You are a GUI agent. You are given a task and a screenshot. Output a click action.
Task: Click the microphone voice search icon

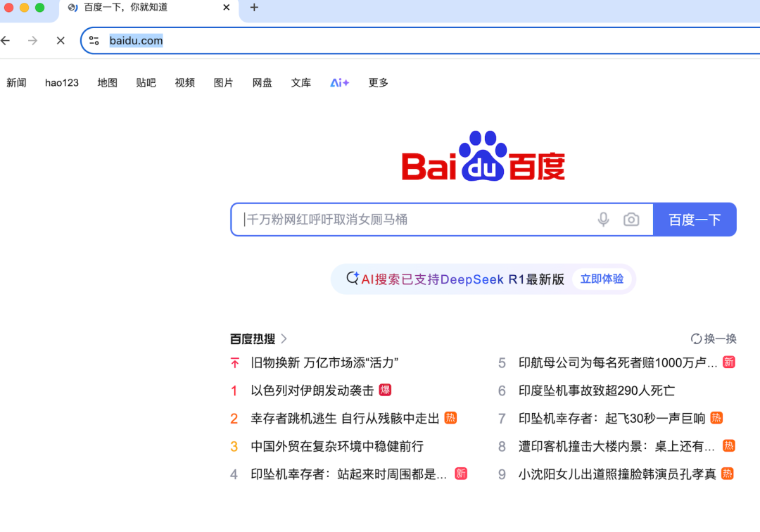tap(603, 220)
